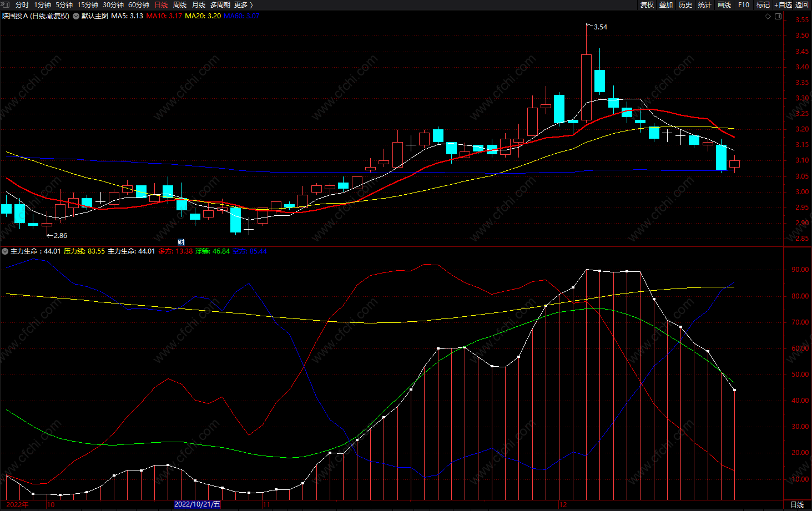Image resolution: width=812 pixels, height=511 pixels.
Task: Select the MA5: 3.13 label
Action: tap(127, 16)
